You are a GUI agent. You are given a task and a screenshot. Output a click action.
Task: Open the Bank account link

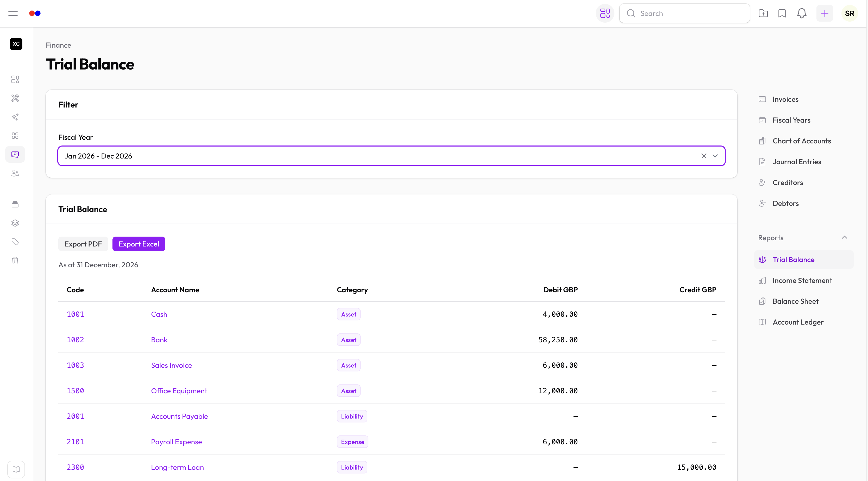coord(159,340)
